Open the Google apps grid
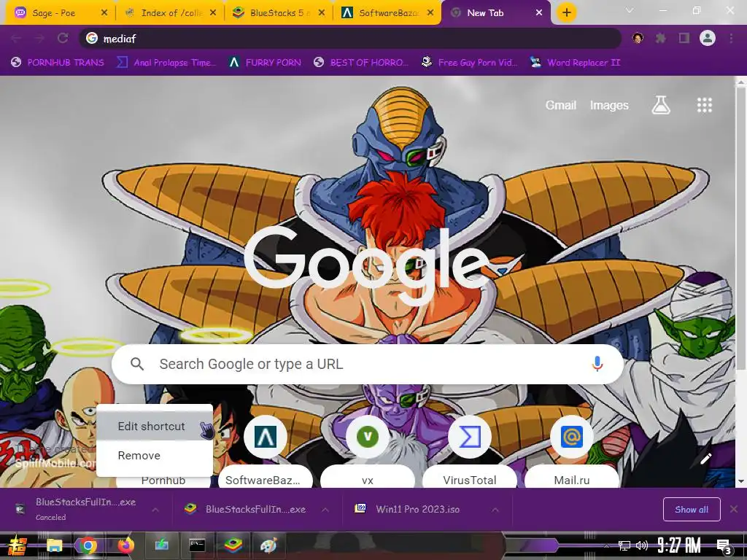The width and height of the screenshot is (747, 560). [x=704, y=105]
